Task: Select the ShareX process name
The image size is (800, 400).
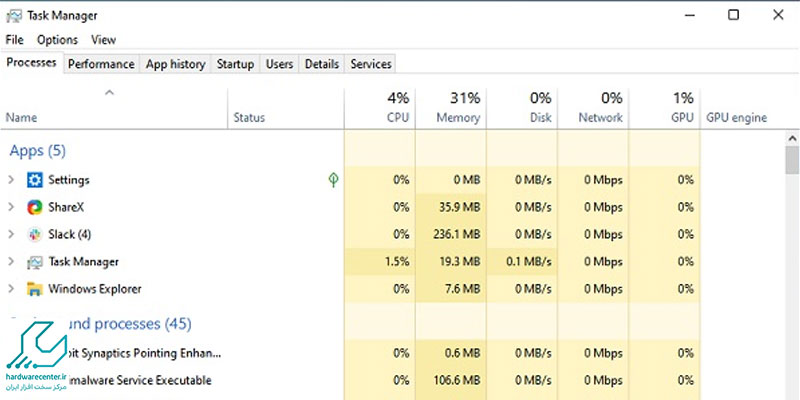Action: (66, 207)
